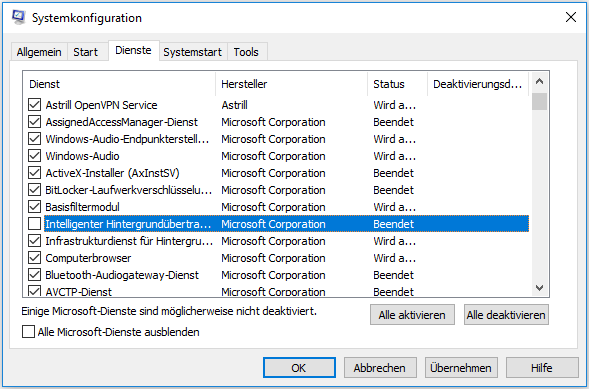Select the Computerbrowser row name

coord(88,258)
